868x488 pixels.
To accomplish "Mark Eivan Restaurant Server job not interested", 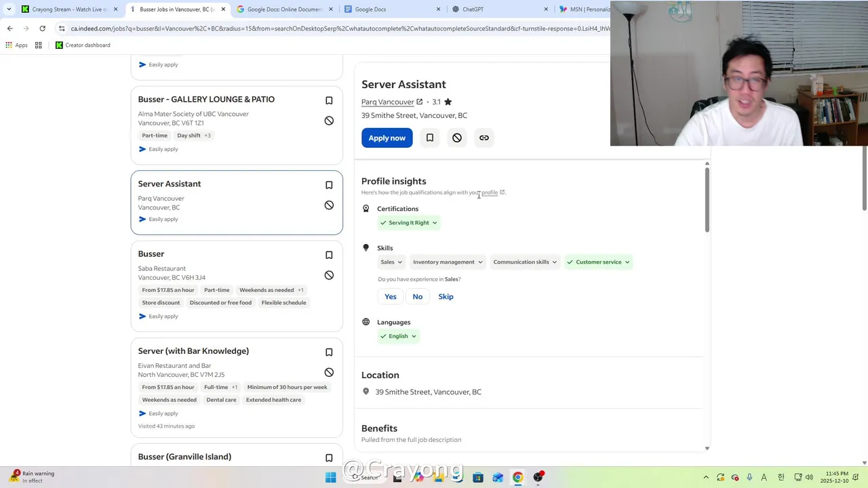I will (329, 372).
